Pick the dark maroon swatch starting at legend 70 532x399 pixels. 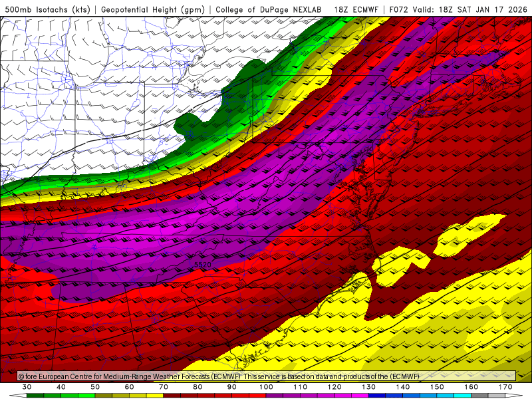[x=172, y=396]
